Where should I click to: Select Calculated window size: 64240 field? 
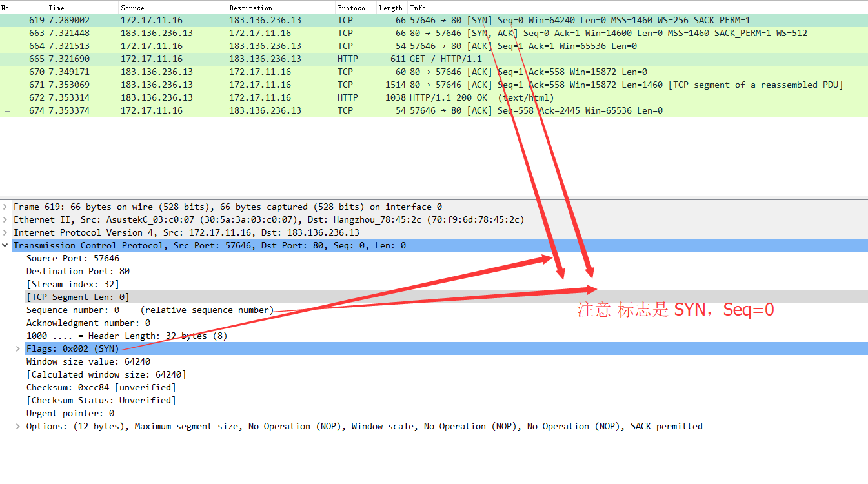tap(106, 375)
